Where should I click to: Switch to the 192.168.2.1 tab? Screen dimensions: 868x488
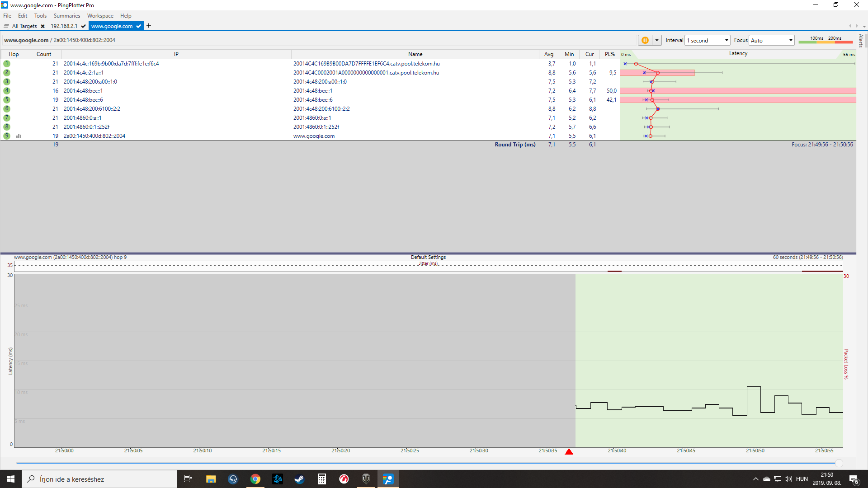click(64, 26)
